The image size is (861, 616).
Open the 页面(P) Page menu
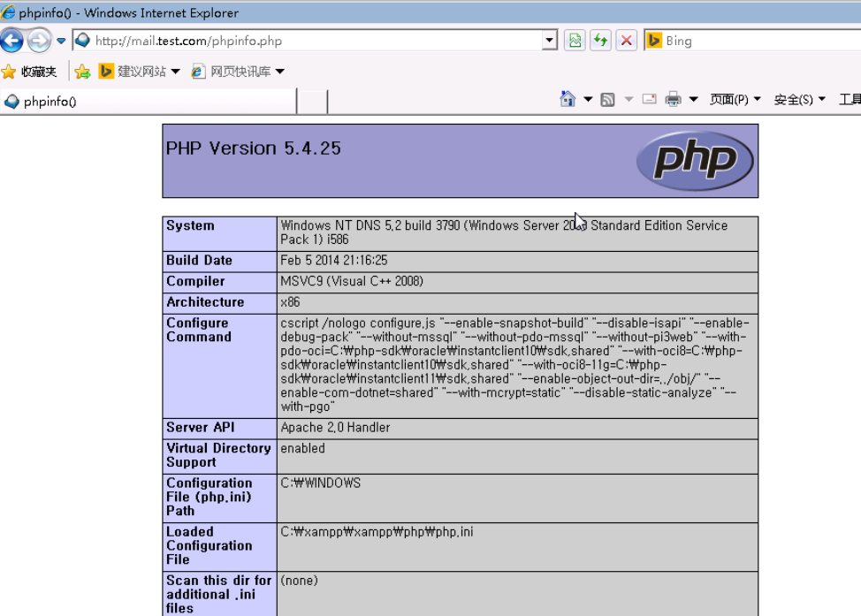[x=735, y=99]
